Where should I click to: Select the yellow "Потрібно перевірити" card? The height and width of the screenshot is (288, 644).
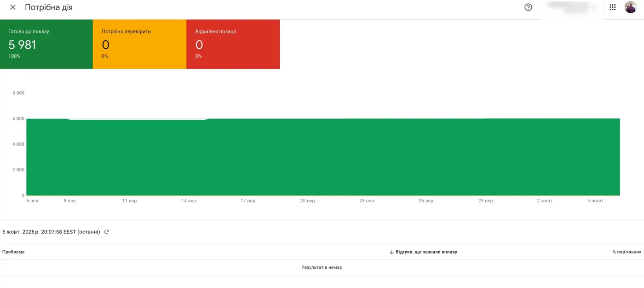click(140, 44)
